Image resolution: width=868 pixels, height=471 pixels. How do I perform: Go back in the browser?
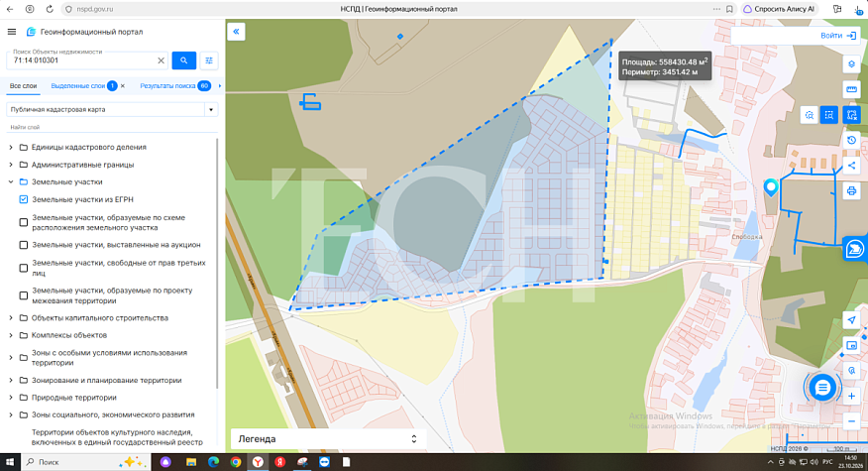coord(10,9)
